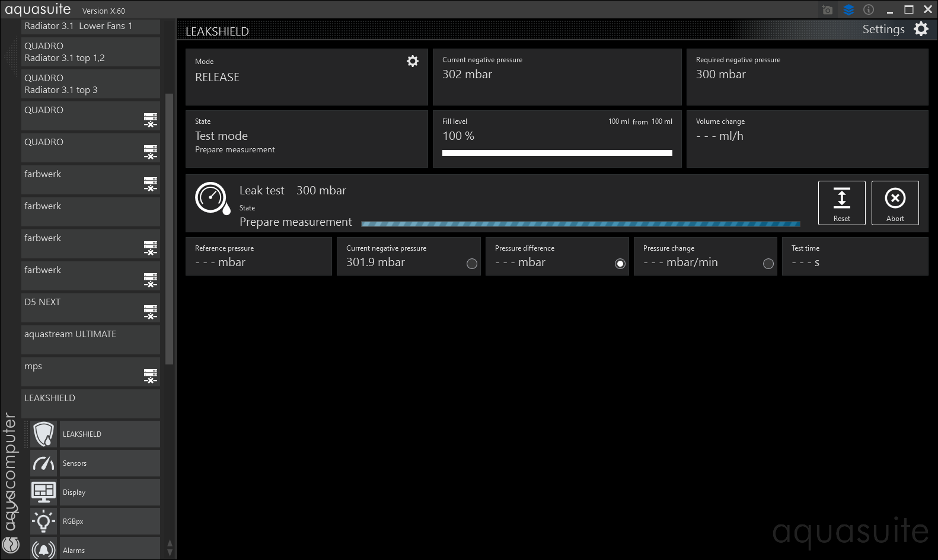Screen dimensions: 938x560
Task: Select QUADRO Radiator 3.1 top 3 device
Action: tap(91, 84)
